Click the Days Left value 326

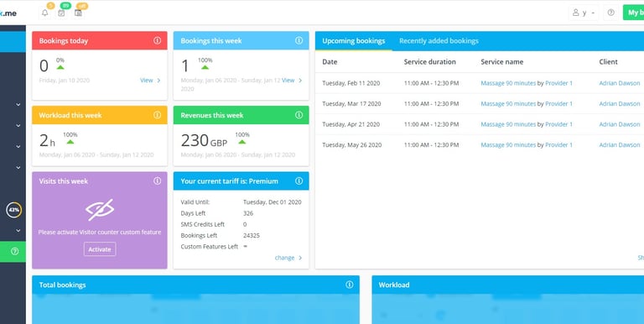pos(248,213)
